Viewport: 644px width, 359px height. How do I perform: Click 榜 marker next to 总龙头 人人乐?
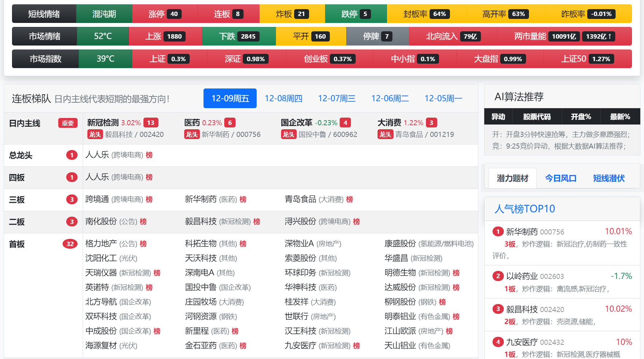pos(149,155)
